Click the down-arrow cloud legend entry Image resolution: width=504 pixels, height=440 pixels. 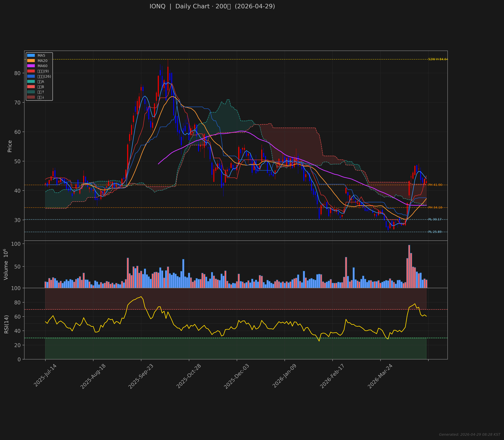tap(31, 97)
